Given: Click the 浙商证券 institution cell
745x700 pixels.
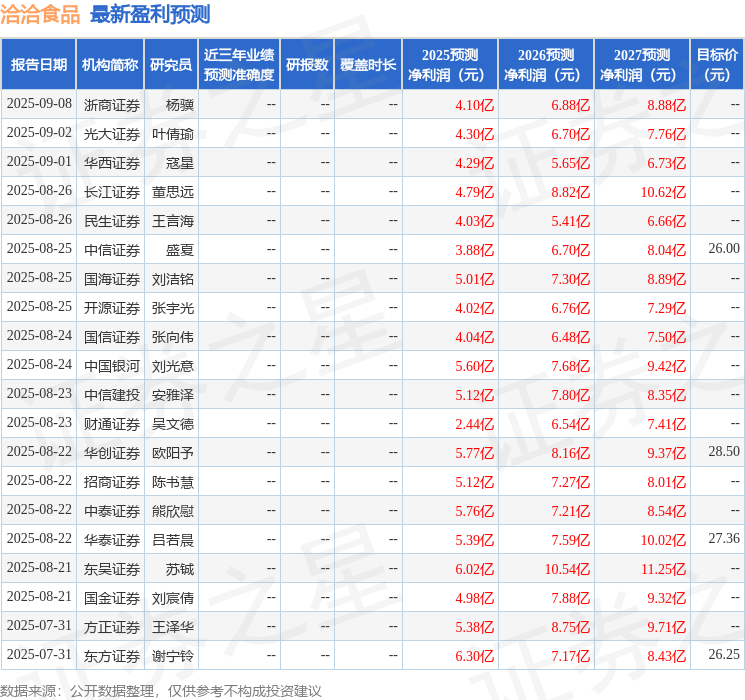Looking at the screenshot, I should pyautogui.click(x=111, y=105).
